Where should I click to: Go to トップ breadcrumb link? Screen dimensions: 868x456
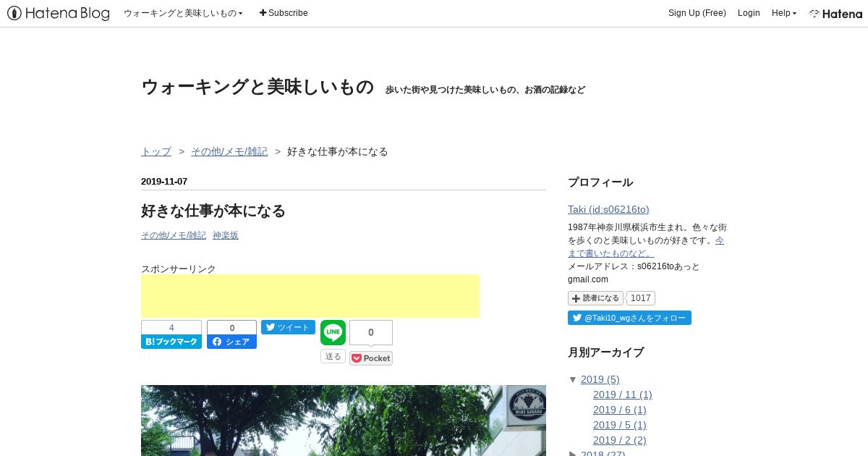tap(156, 151)
